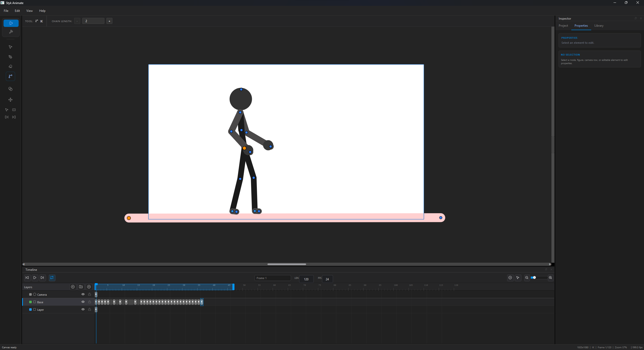Check the checkbox next to the Layer layer

coord(35,310)
